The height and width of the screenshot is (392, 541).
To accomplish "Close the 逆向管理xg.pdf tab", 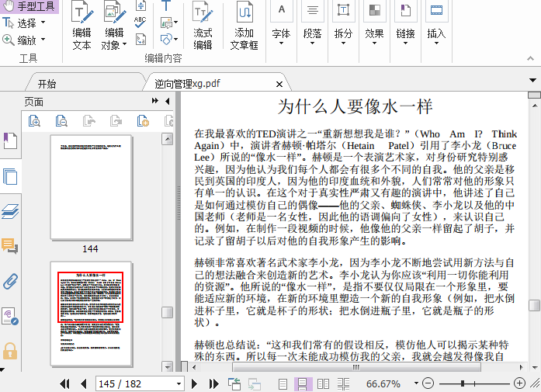I will 279,84.
